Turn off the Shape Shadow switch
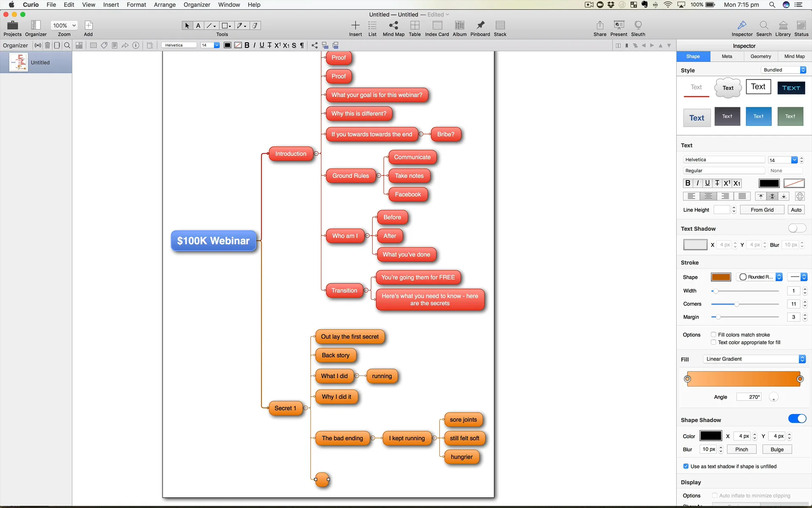Image resolution: width=812 pixels, height=508 pixels. point(797,419)
